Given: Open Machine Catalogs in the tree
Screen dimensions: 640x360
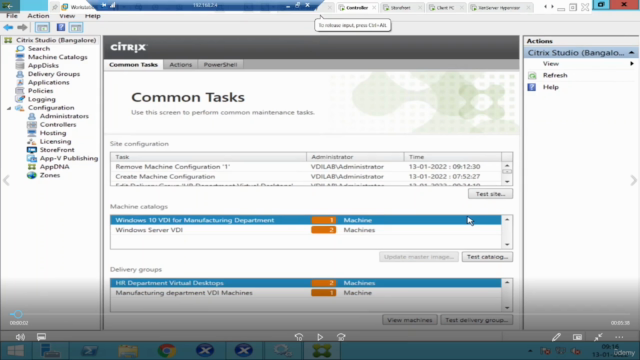Looking at the screenshot, I should [x=58, y=57].
